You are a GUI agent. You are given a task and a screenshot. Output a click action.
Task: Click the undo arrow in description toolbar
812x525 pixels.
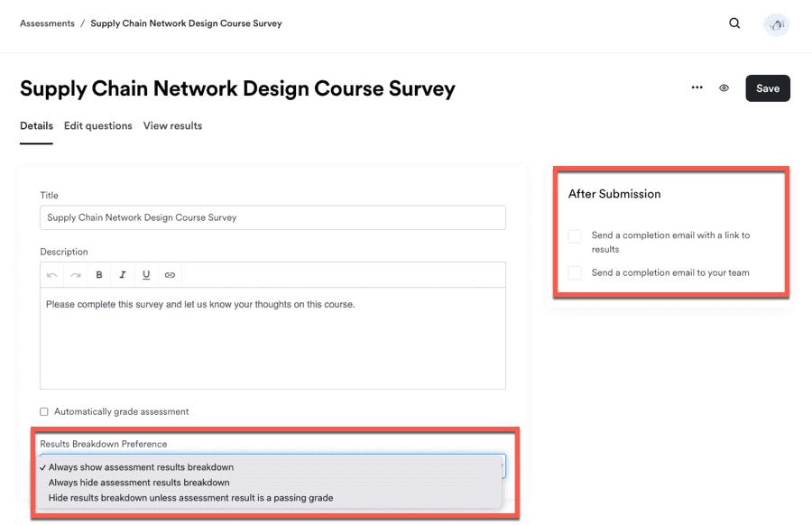[x=52, y=275]
